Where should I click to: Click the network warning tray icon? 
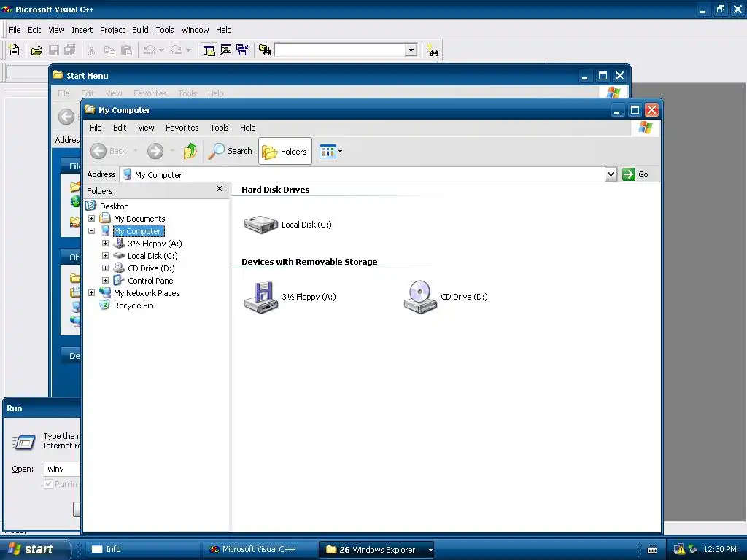[x=679, y=550]
